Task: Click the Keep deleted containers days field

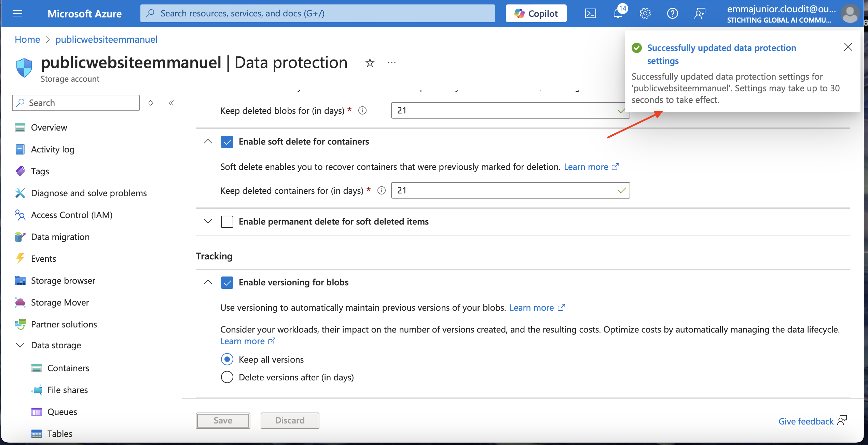Action: tap(510, 190)
